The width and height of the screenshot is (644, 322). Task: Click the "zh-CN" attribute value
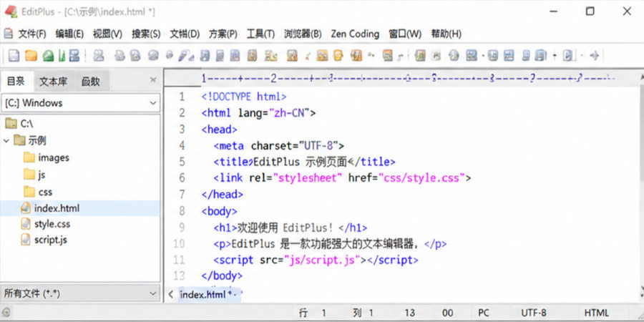click(289, 113)
